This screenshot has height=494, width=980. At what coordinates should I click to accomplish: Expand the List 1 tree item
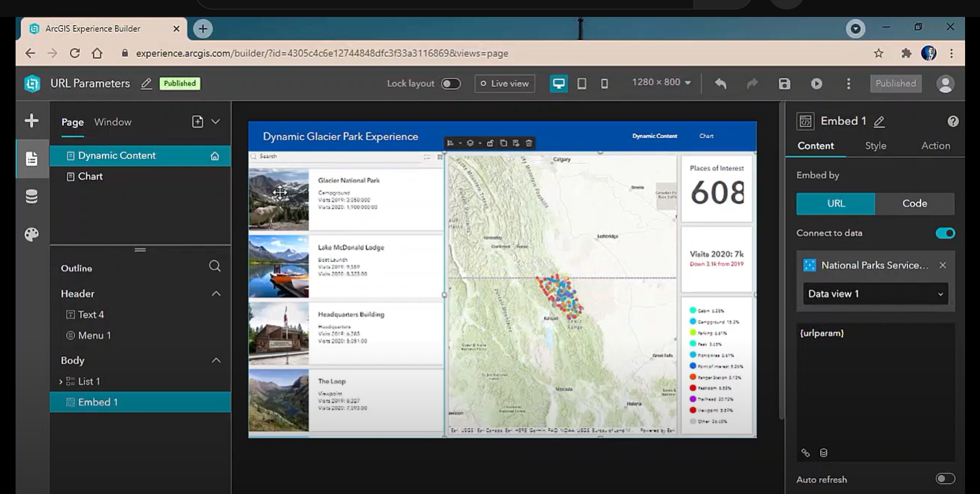click(61, 382)
